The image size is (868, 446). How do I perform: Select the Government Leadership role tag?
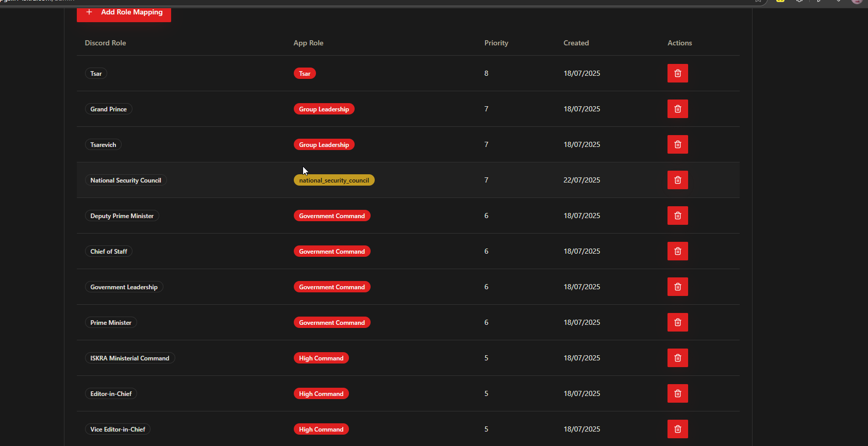124,287
